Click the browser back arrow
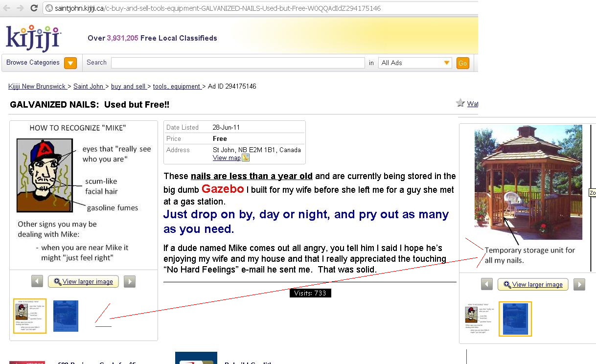 (7, 8)
